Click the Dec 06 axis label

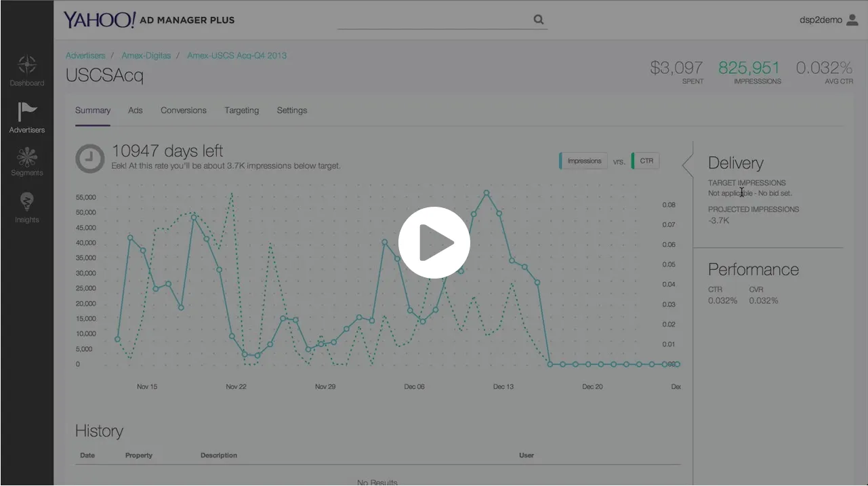click(415, 387)
